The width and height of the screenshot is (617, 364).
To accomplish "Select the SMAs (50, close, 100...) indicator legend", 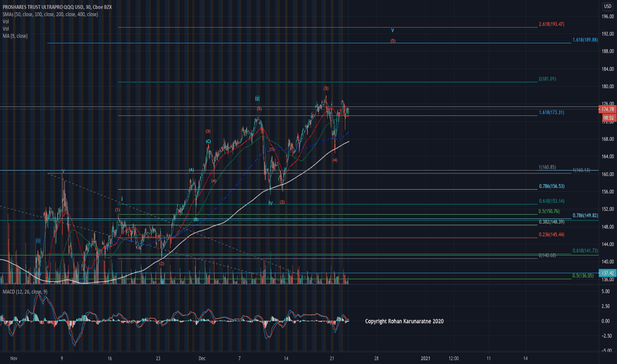I will 50,14.
